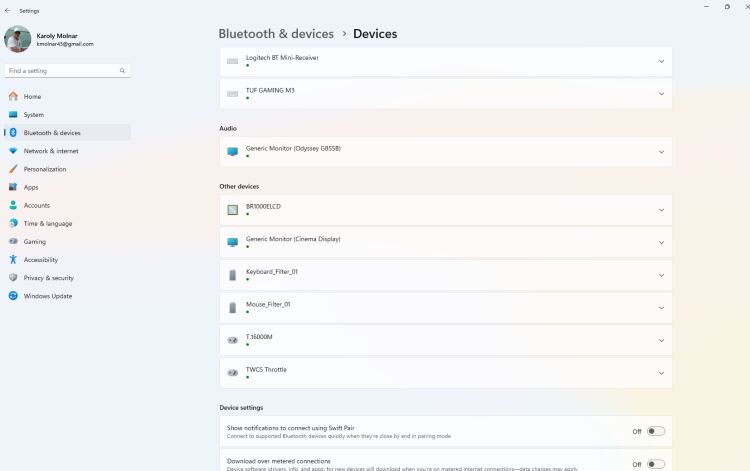Click the T.16000M device name

click(x=259, y=337)
